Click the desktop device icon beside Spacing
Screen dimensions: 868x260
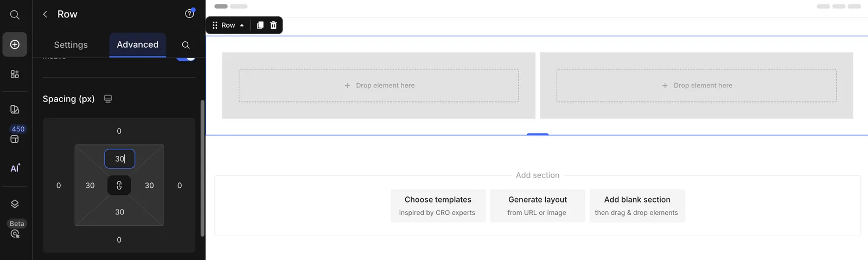tap(108, 99)
